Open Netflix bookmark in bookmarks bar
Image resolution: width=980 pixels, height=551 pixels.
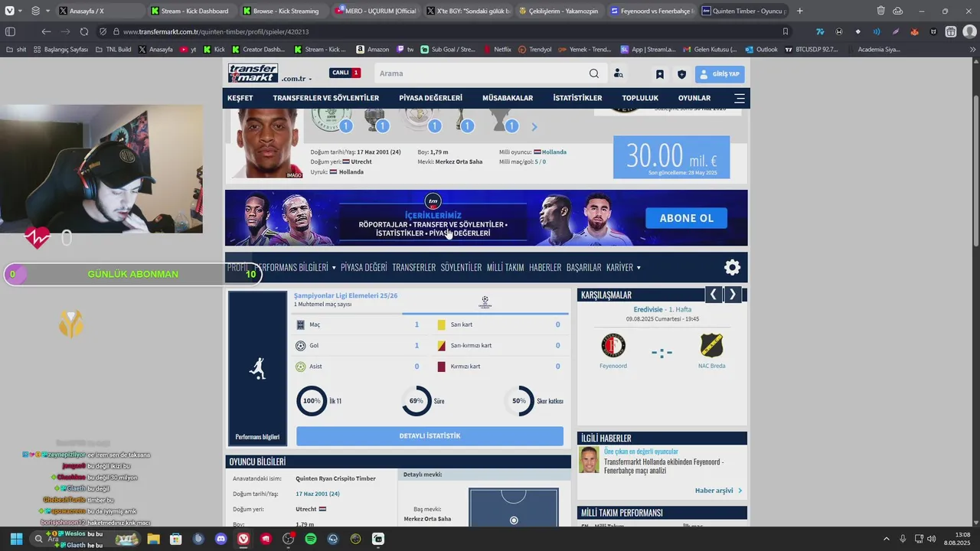(497, 49)
